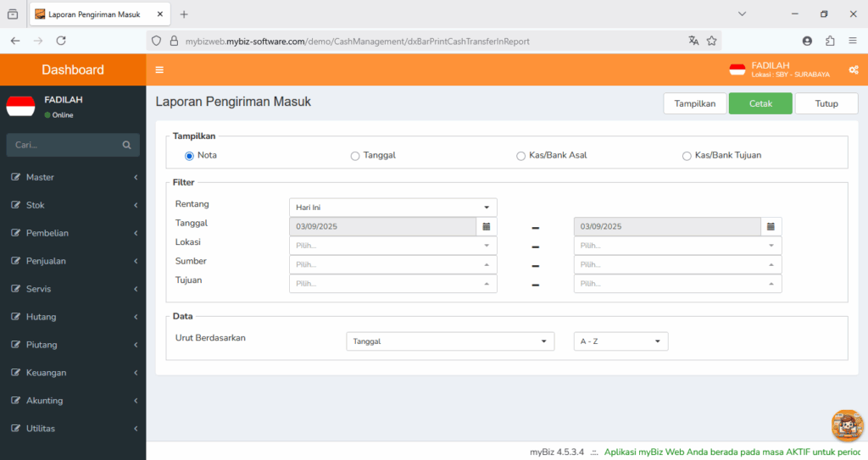868x460 pixels.
Task: Open browser application menu icon
Action: pyautogui.click(x=853, y=41)
